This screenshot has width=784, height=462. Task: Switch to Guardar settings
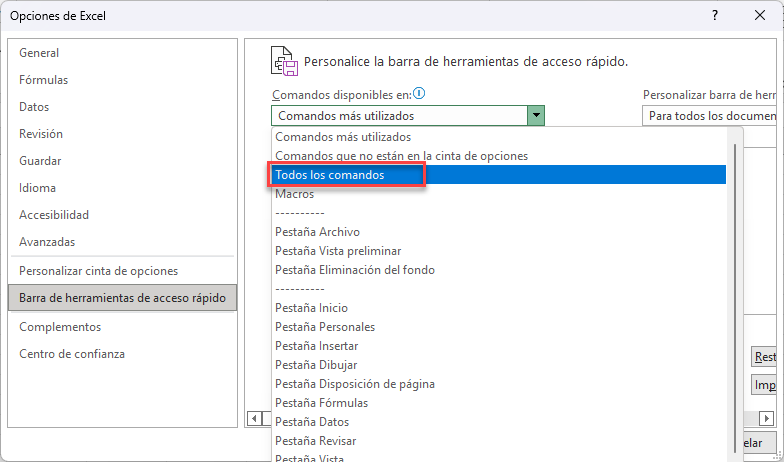click(x=122, y=161)
